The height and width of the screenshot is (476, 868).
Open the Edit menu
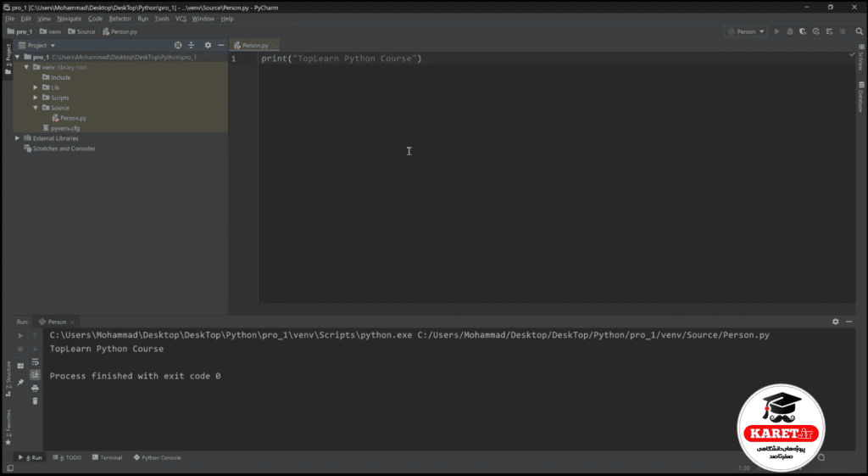point(26,19)
